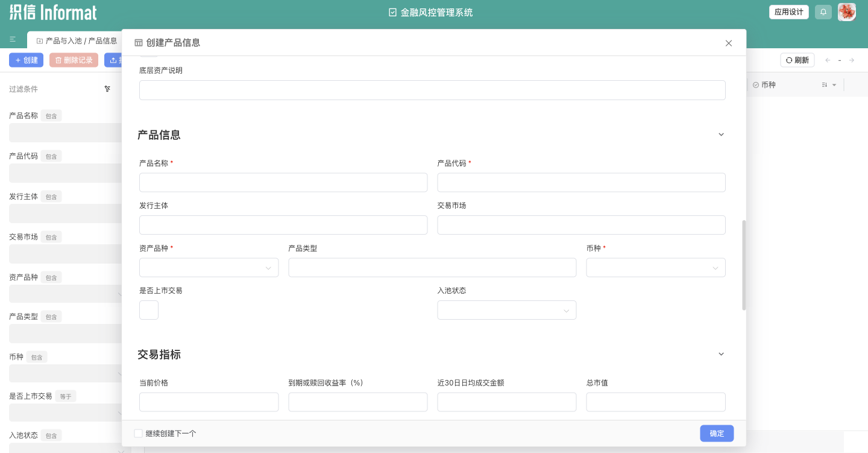The width and height of the screenshot is (868, 453).
Task: Go to next page arrow
Action: pos(852,60)
